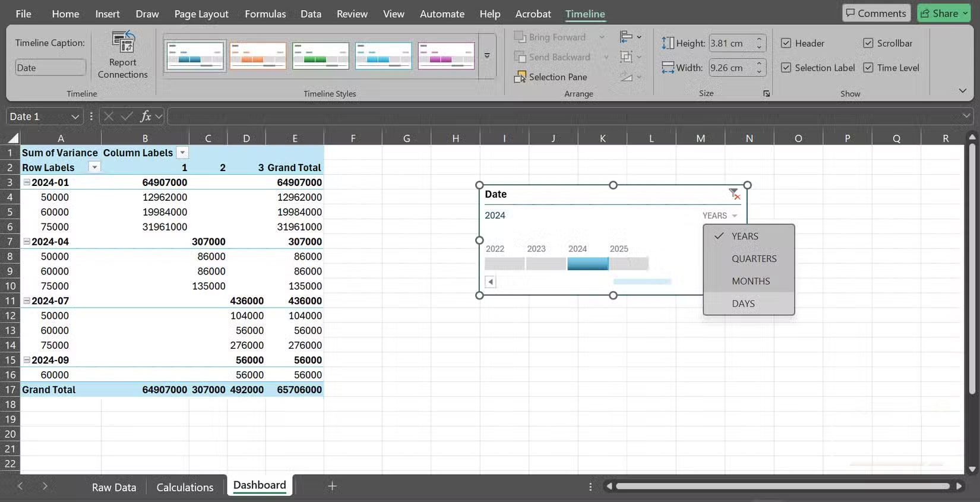Select the 2023 period on timeline
The height and width of the screenshot is (502, 980).
coord(546,264)
